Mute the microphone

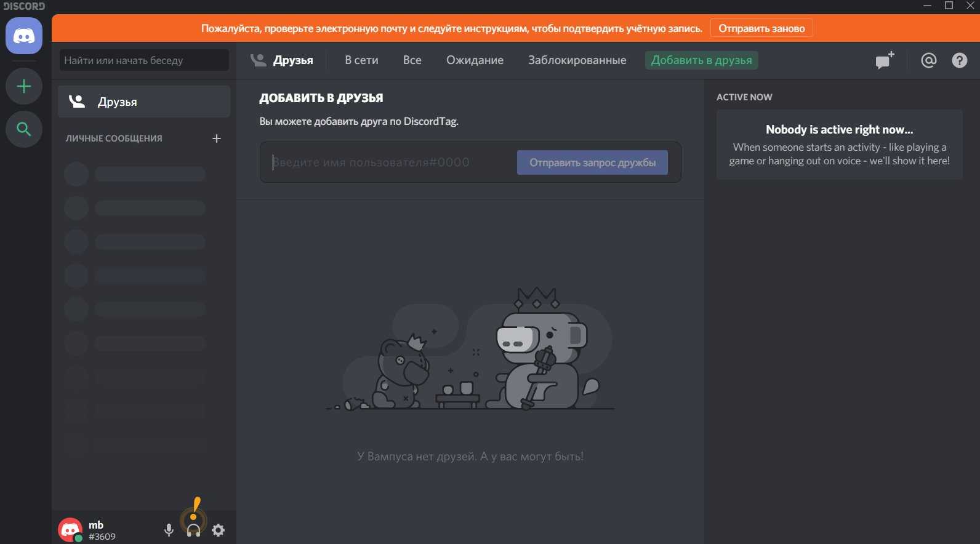click(x=169, y=530)
